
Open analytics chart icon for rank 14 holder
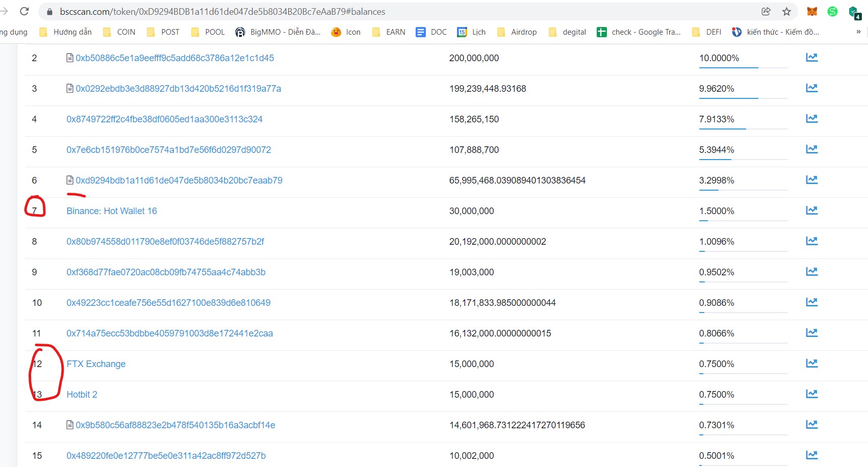coord(811,425)
